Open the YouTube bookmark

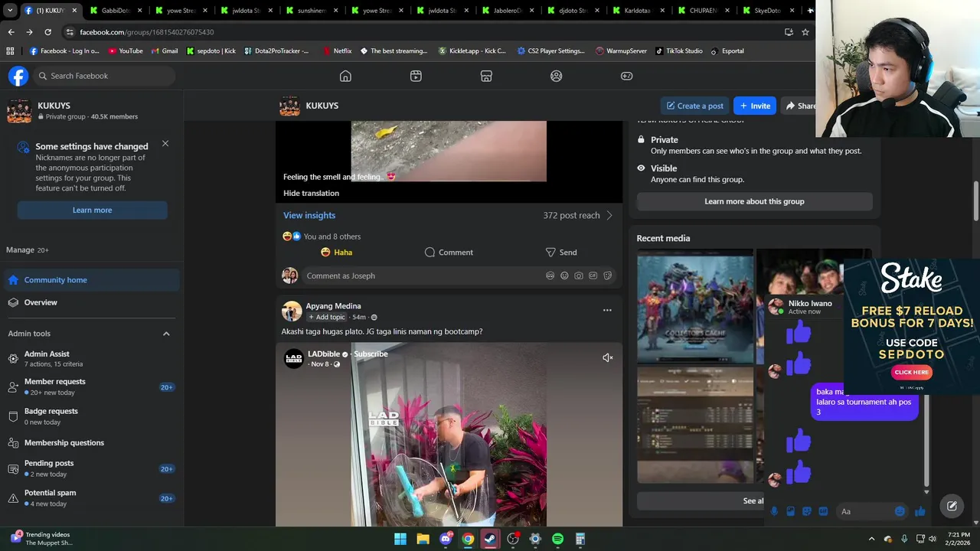coord(126,51)
